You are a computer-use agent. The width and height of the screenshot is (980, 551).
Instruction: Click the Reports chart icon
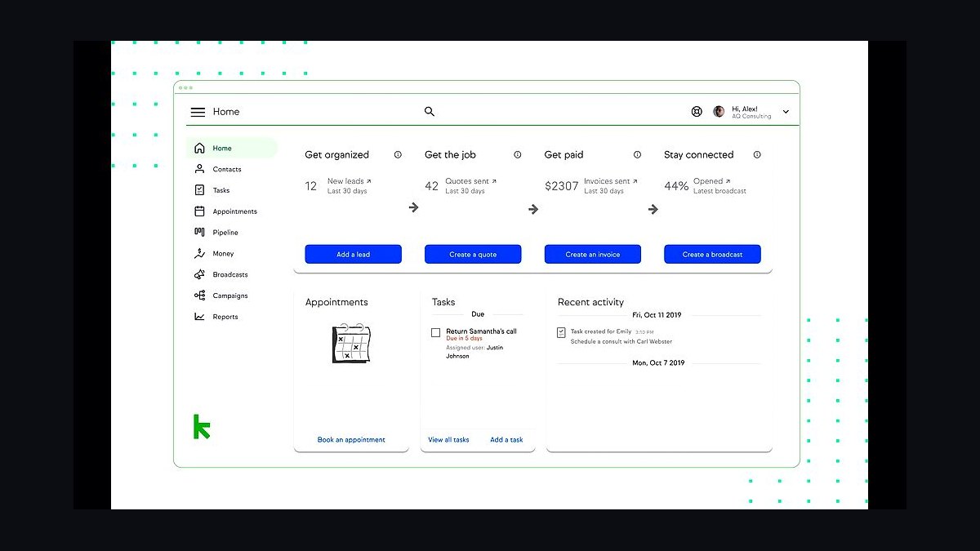(x=199, y=317)
